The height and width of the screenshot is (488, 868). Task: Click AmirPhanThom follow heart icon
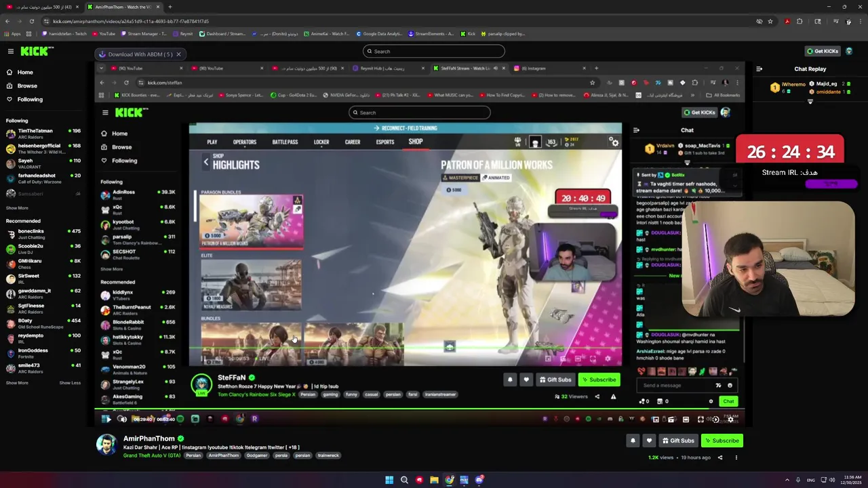pyautogui.click(x=649, y=441)
